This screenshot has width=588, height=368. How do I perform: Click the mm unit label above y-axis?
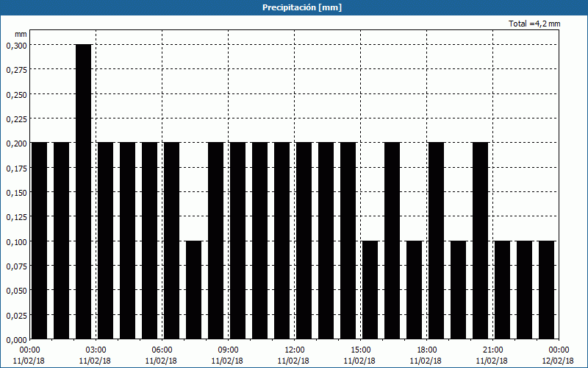(x=21, y=34)
